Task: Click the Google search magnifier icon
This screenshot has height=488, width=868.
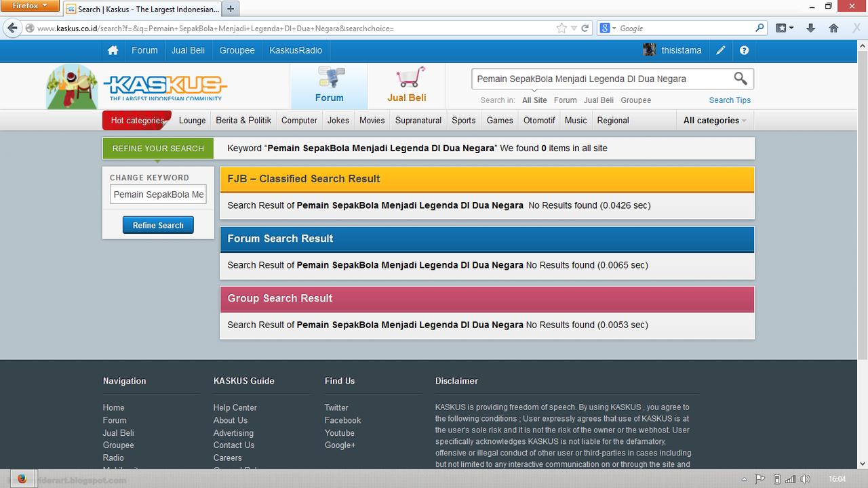Action: [x=760, y=28]
